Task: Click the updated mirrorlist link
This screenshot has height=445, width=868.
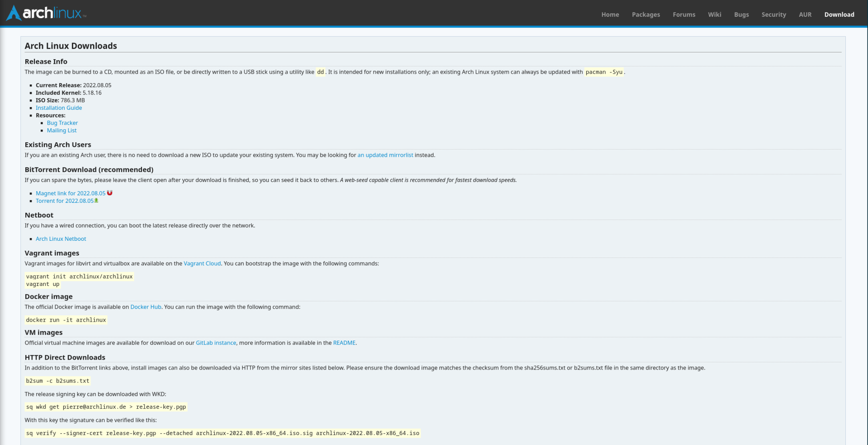Action: click(385, 155)
